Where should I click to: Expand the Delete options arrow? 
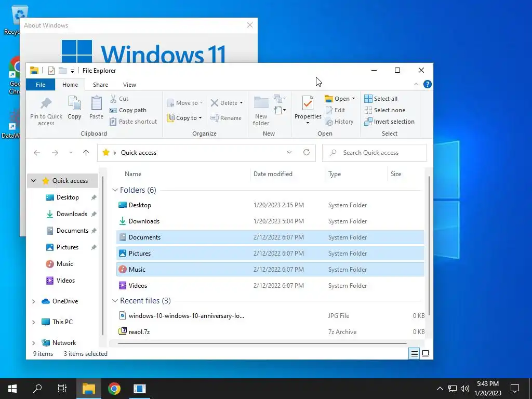pos(241,103)
